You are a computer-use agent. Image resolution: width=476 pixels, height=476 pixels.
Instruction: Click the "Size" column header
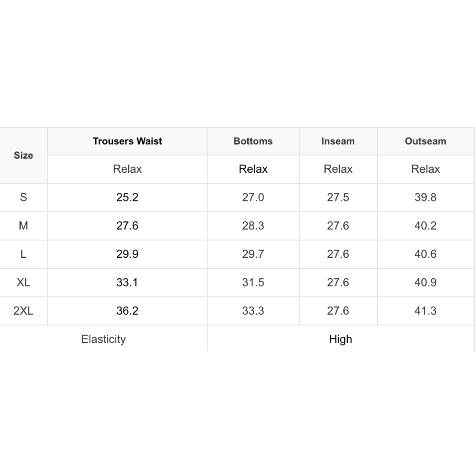pos(23,155)
